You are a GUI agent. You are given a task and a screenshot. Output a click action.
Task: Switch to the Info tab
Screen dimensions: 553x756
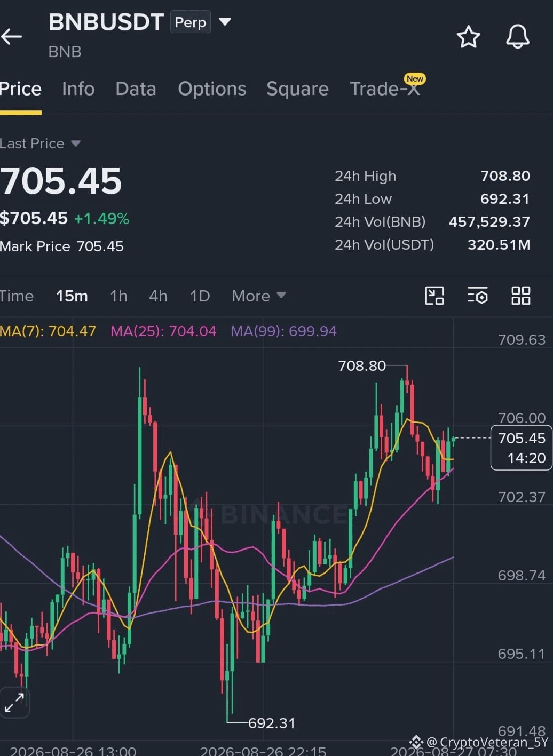tap(78, 89)
